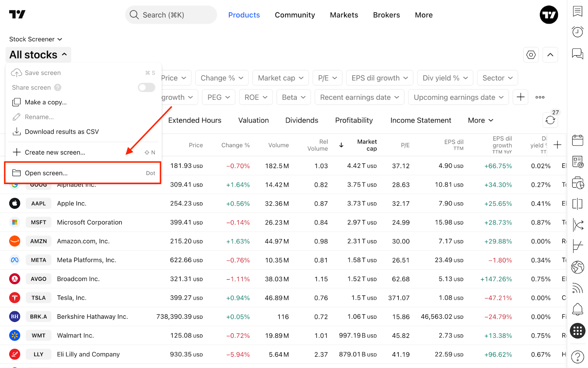Click the sidebar icon with the angled line chart
This screenshot has height=368, width=588.
point(577,246)
